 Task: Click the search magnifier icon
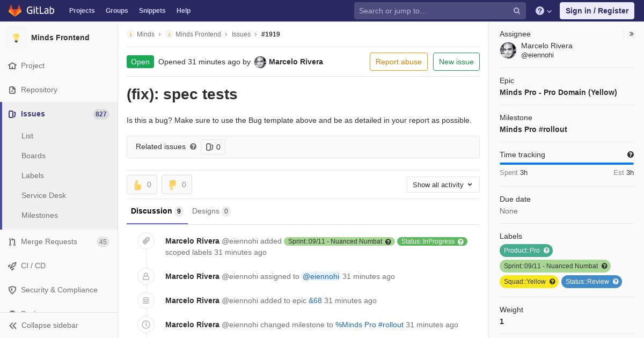(517, 11)
